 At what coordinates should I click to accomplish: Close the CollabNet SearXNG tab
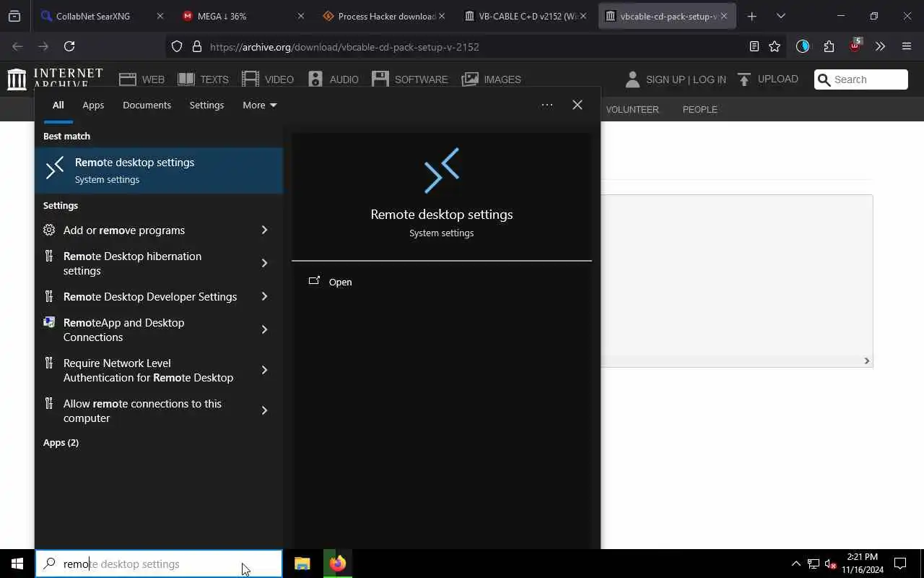tap(160, 16)
